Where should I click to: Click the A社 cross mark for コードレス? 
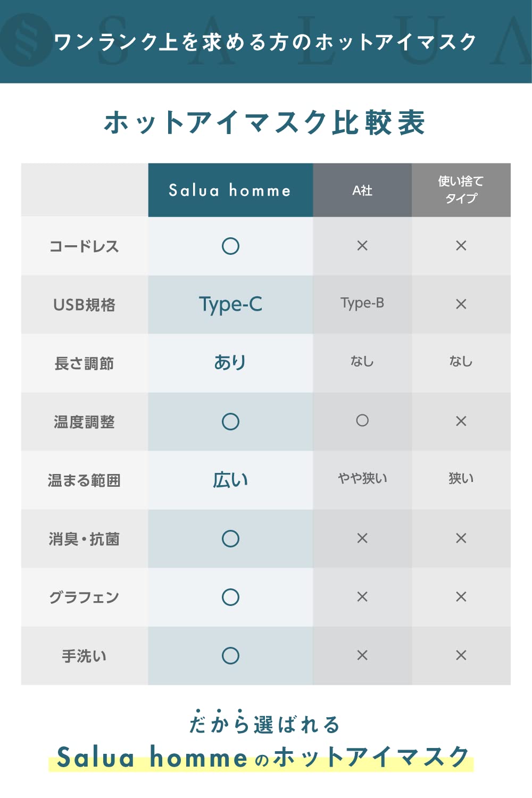(x=362, y=246)
